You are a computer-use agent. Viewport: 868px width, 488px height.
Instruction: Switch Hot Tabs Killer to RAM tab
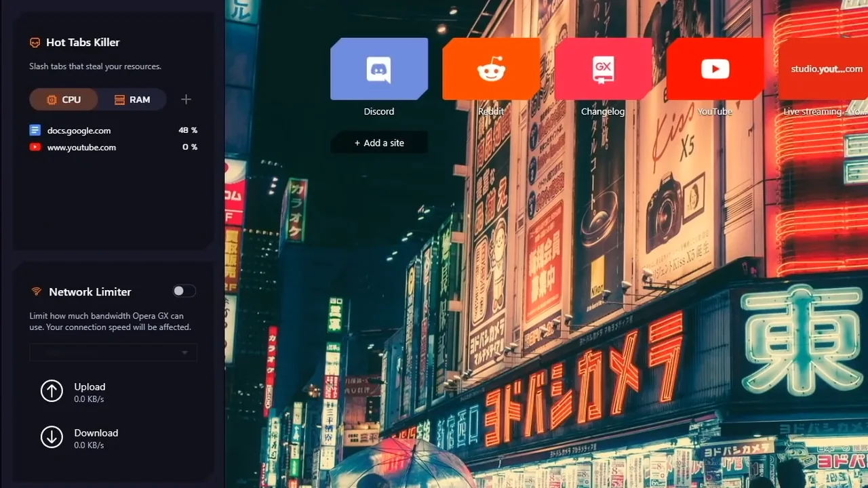[132, 100]
